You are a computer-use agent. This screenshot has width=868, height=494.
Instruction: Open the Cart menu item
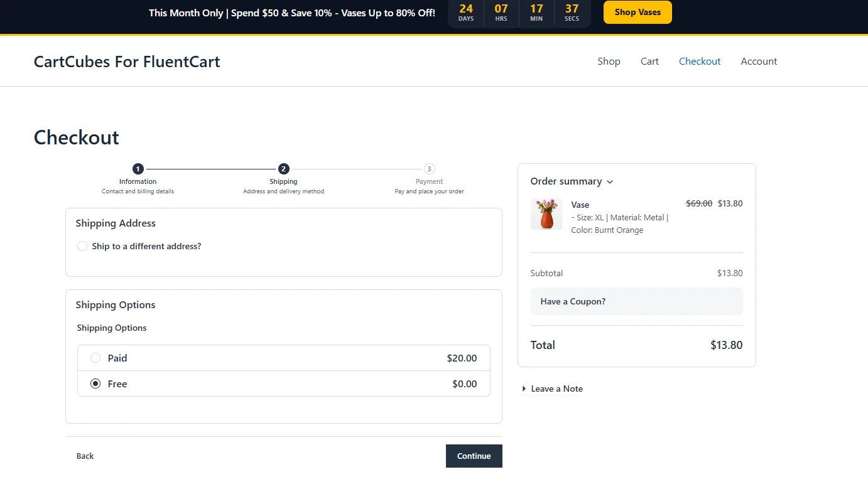tap(649, 61)
